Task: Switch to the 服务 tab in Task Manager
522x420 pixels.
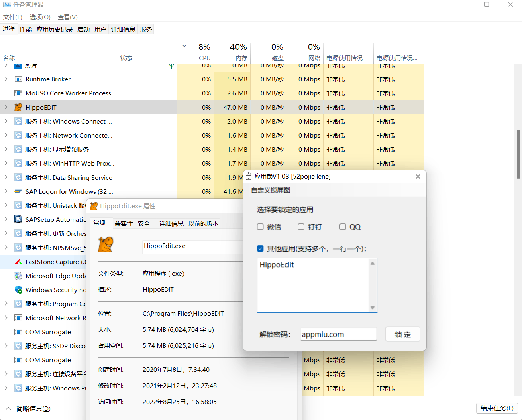Action: click(x=146, y=29)
